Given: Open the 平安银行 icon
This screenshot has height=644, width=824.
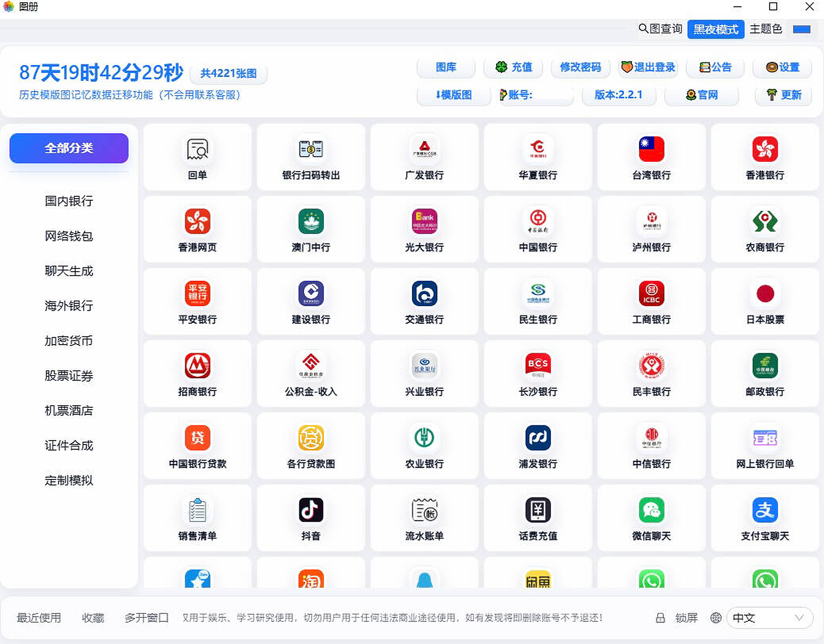Looking at the screenshot, I should coord(197,293).
